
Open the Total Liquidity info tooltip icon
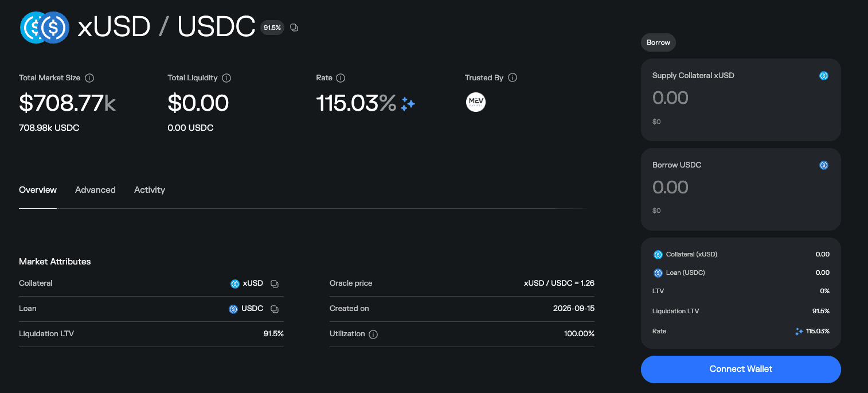[226, 77]
